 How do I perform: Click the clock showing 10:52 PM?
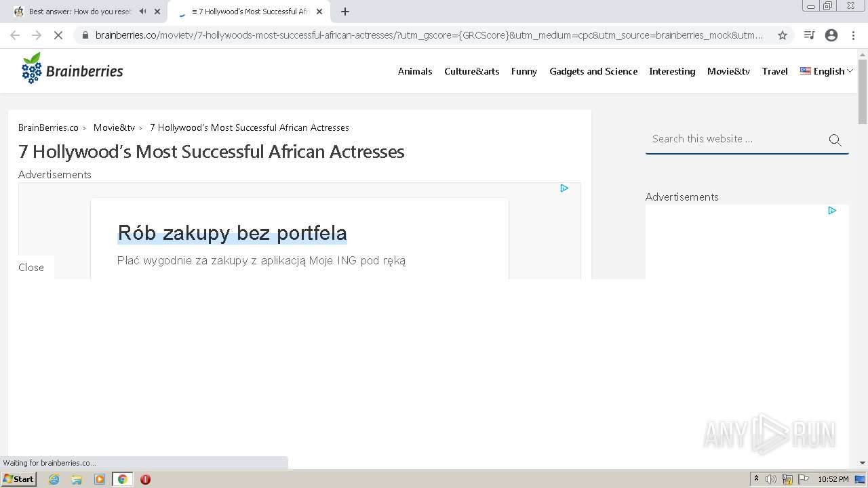(833, 479)
